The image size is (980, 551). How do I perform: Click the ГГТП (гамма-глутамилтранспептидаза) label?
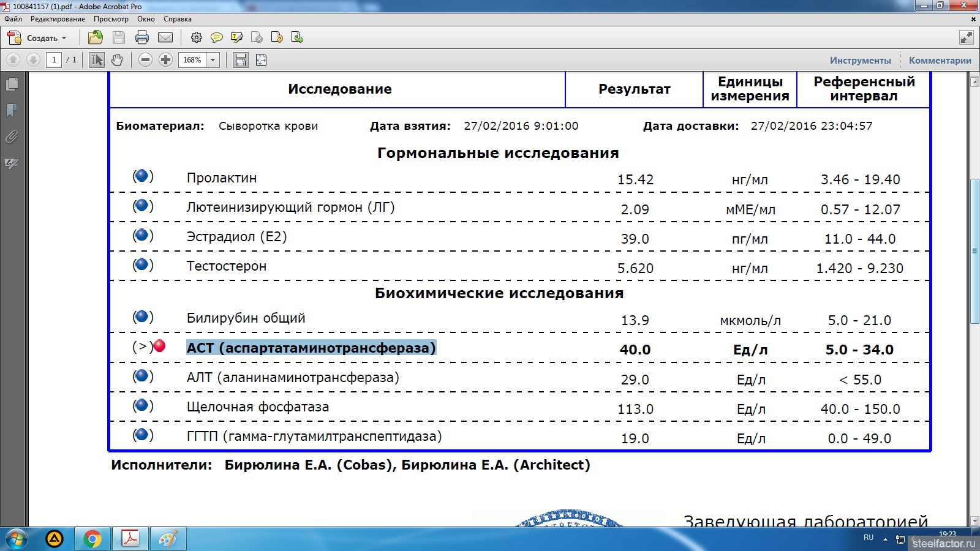(314, 437)
